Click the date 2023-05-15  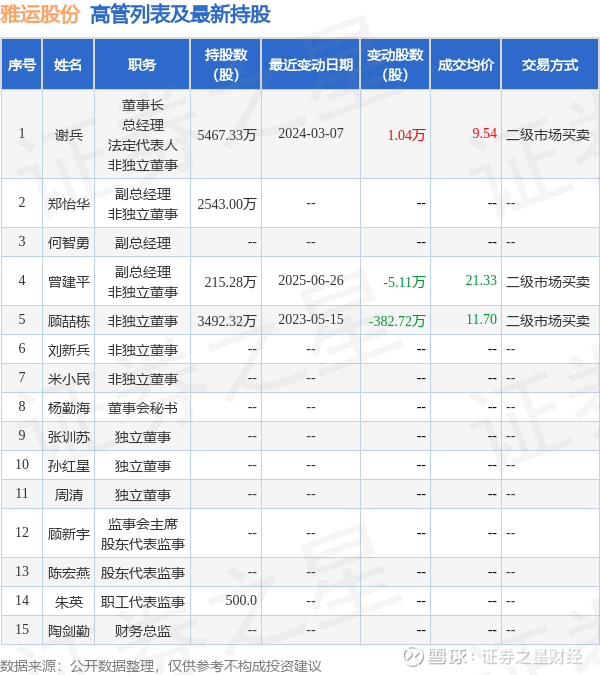(x=311, y=319)
